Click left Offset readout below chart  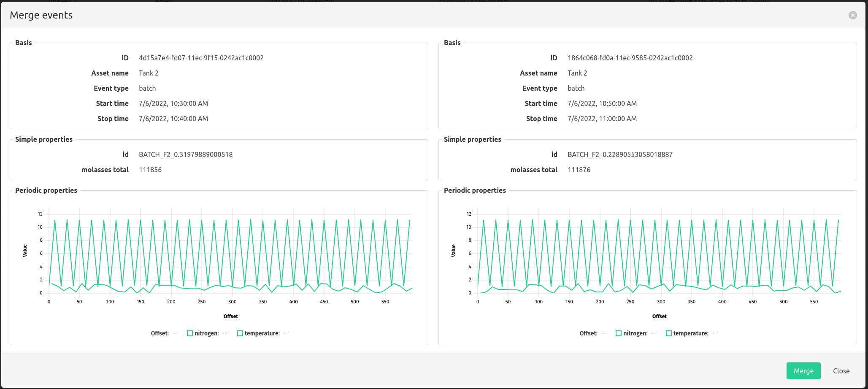[x=164, y=333]
